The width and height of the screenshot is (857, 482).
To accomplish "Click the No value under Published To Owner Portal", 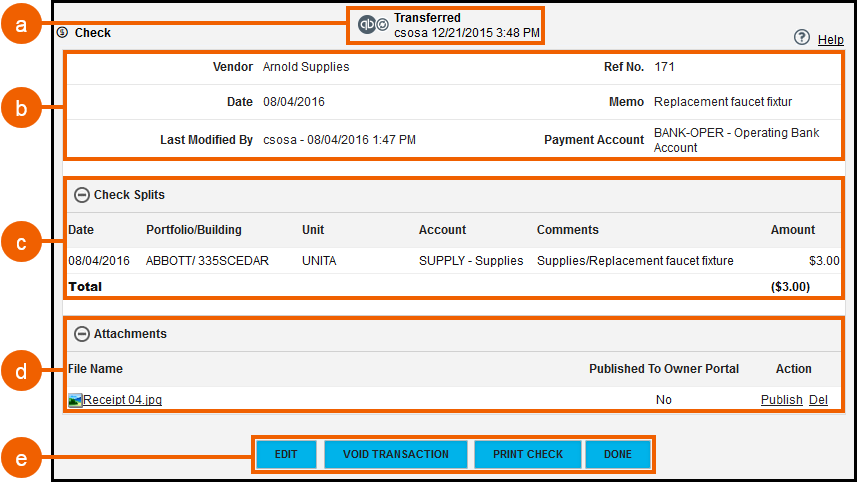I will click(664, 399).
